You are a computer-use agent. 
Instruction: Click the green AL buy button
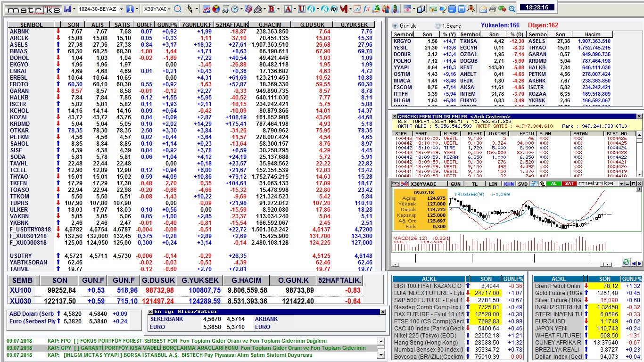coord(553,183)
